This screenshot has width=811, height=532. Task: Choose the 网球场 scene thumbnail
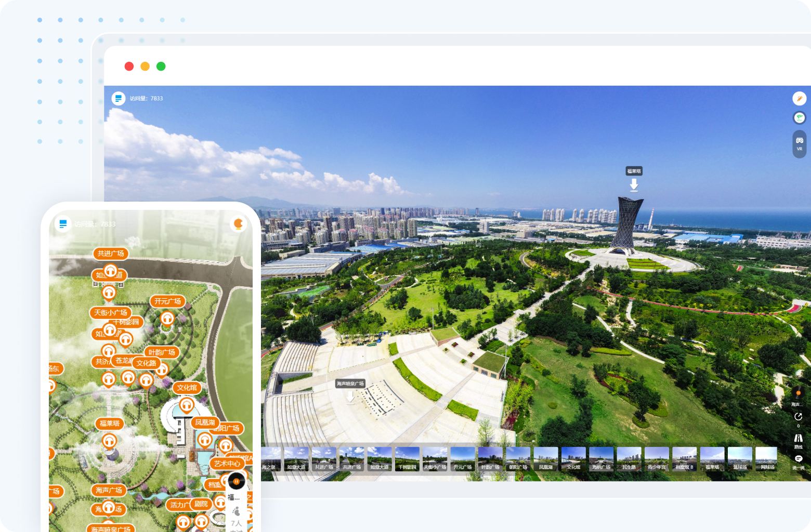pyautogui.click(x=767, y=459)
